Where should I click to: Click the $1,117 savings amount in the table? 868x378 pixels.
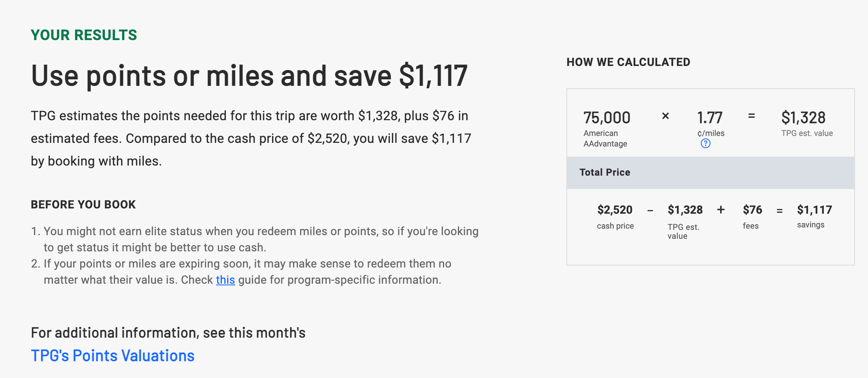click(x=814, y=210)
